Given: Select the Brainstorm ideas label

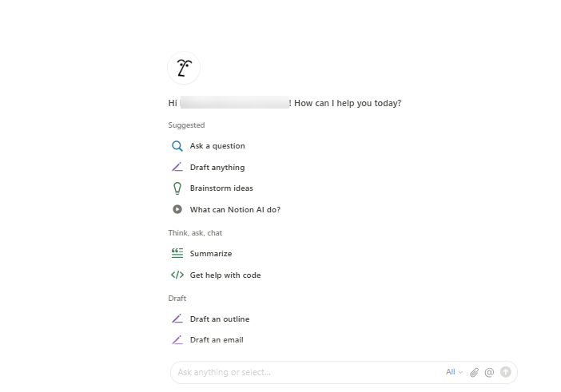Looking at the screenshot, I should (x=221, y=188).
